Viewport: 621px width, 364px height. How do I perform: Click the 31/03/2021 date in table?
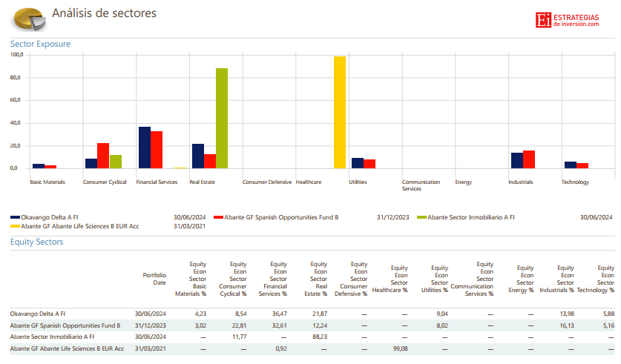[151, 348]
